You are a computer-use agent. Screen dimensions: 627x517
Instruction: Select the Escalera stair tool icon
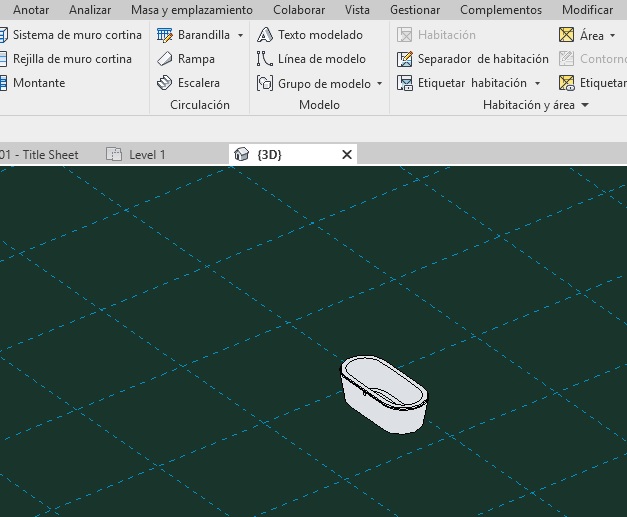click(x=165, y=83)
